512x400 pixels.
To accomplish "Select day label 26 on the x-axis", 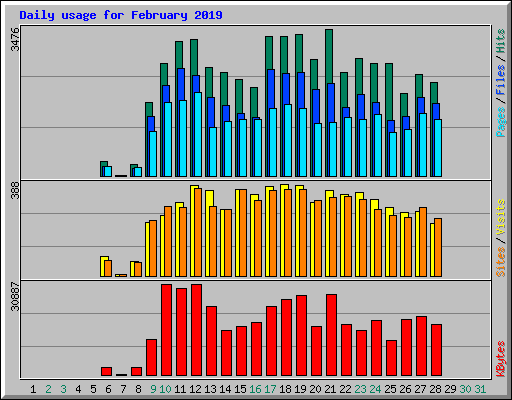I will point(405,389).
